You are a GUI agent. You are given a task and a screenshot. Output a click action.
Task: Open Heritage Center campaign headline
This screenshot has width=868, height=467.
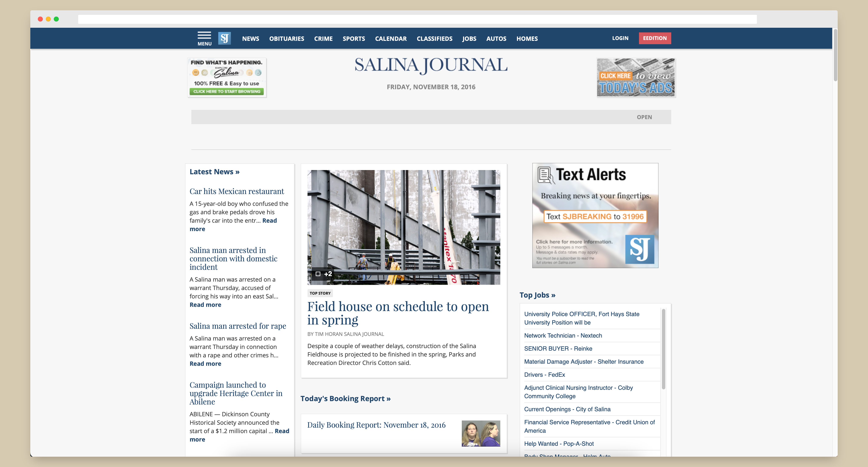pos(236,393)
